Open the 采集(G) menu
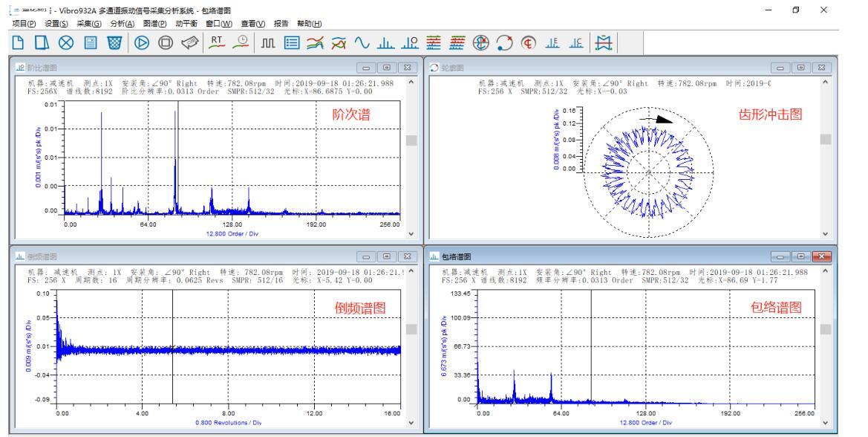868x437 pixels. (89, 23)
